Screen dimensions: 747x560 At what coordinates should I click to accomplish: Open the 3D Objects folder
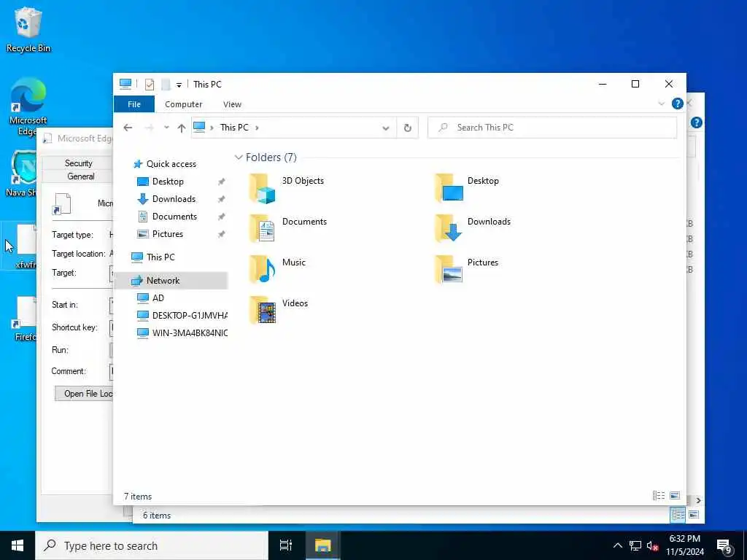coord(287,188)
